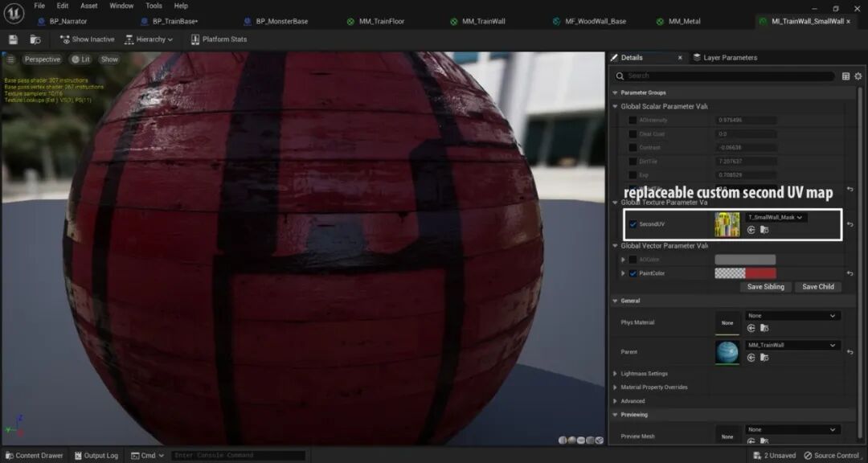The image size is (868, 463).
Task: Reset Parent material to default value
Action: click(850, 352)
